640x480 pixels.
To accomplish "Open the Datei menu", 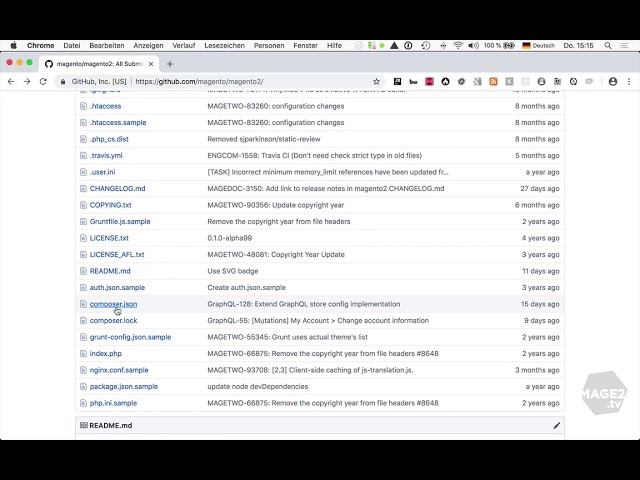I will pos(72,45).
